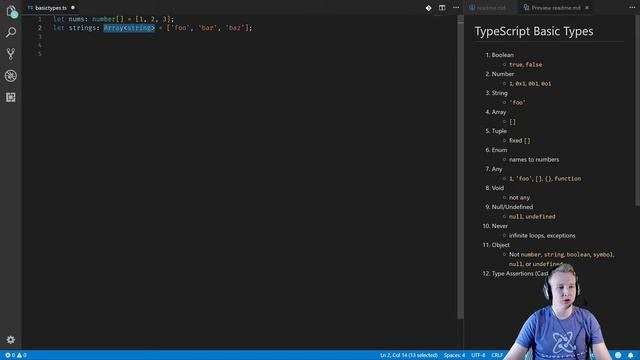Click the Null/Undefined list item

point(512,207)
